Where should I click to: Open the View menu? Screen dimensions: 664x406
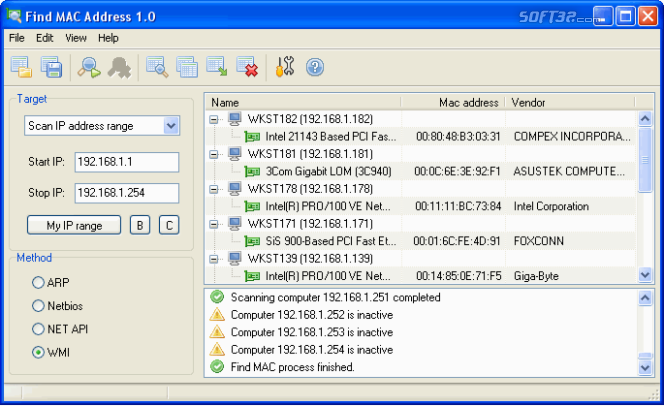click(76, 38)
